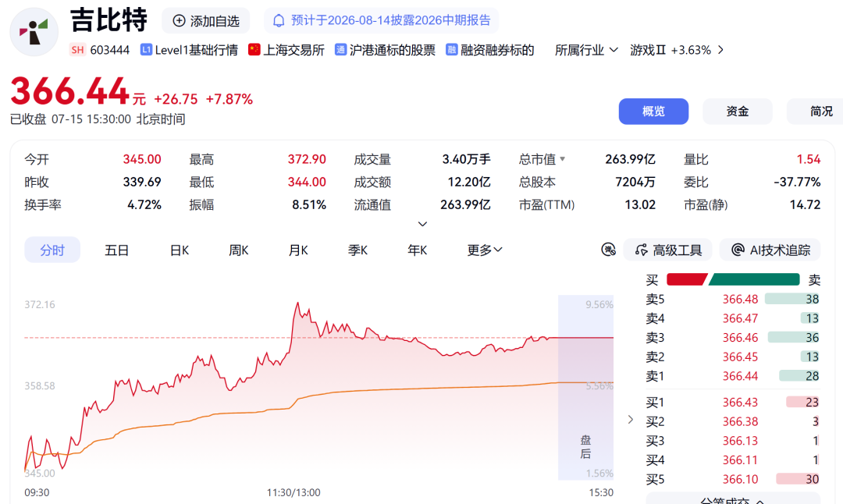Click the arrow after 游戏II +3.63%
This screenshot has height=504, width=843.
[721, 50]
